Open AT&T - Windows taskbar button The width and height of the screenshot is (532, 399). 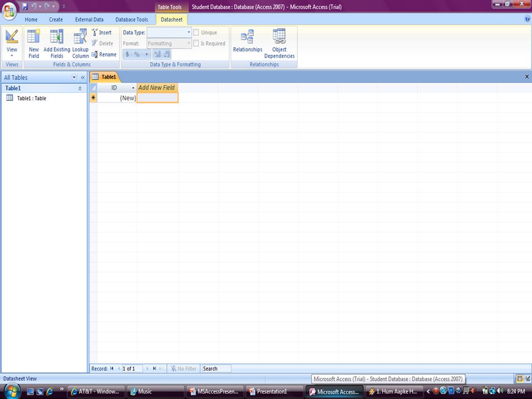click(x=96, y=392)
